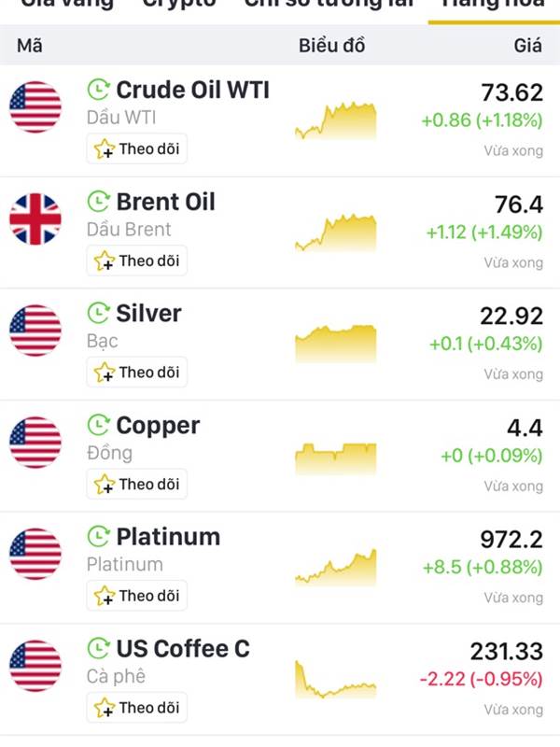Tap the UK flag beside Brent Oil

click(x=35, y=219)
